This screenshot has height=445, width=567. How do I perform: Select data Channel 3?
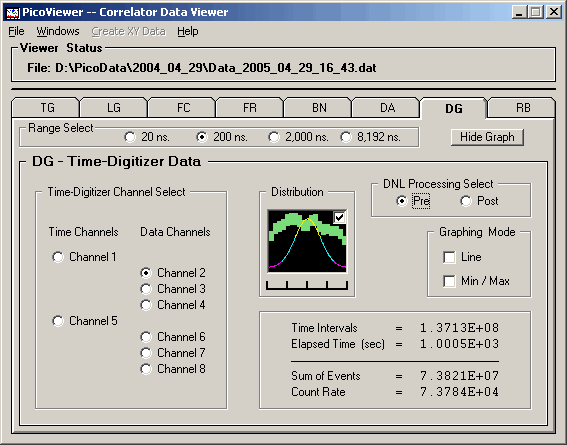tap(173, 289)
